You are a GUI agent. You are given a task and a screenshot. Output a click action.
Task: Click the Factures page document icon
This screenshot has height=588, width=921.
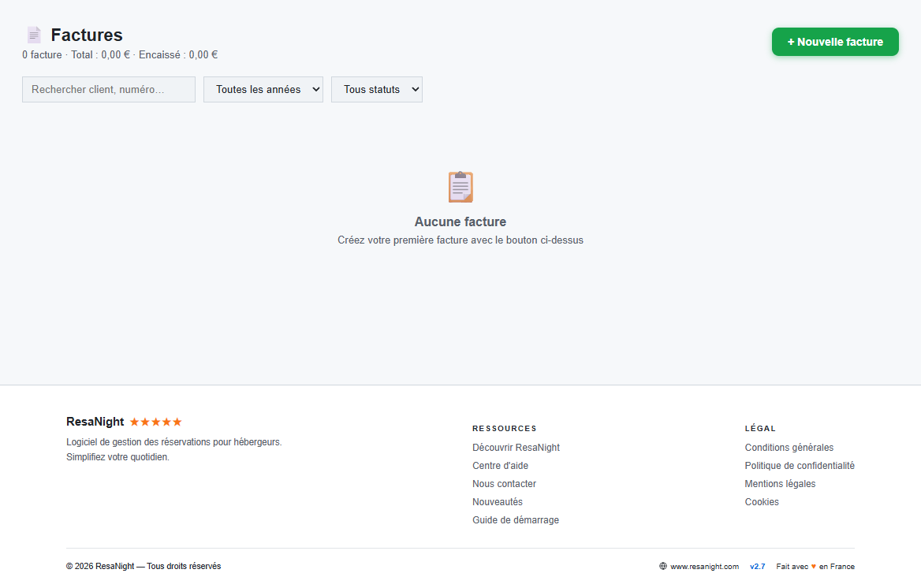click(x=34, y=35)
